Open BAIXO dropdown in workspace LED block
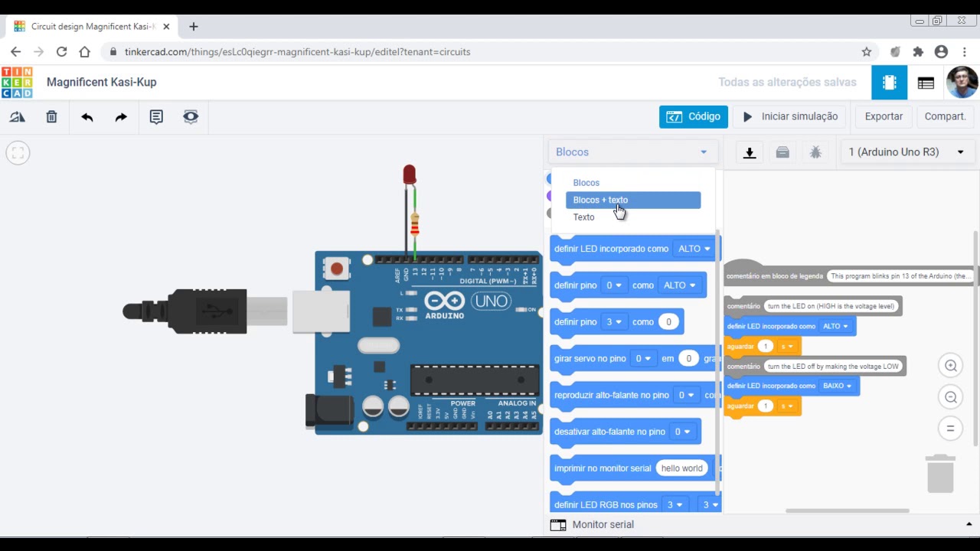This screenshot has width=980, height=551. coord(837,386)
